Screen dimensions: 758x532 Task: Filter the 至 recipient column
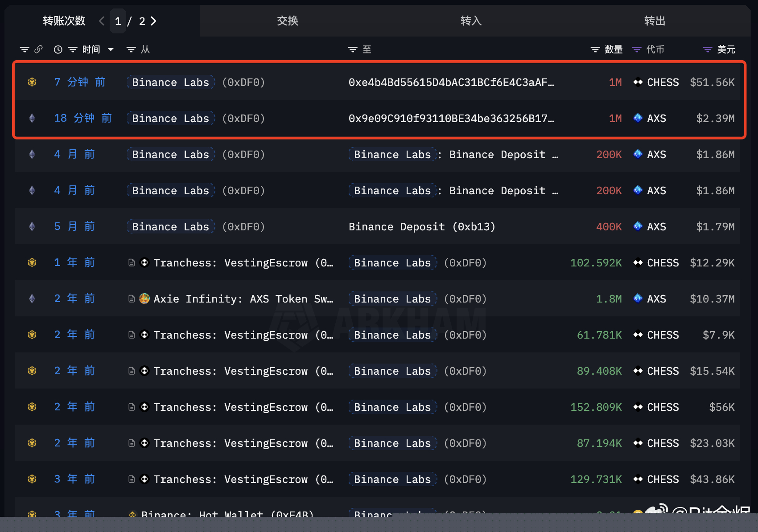coord(353,49)
